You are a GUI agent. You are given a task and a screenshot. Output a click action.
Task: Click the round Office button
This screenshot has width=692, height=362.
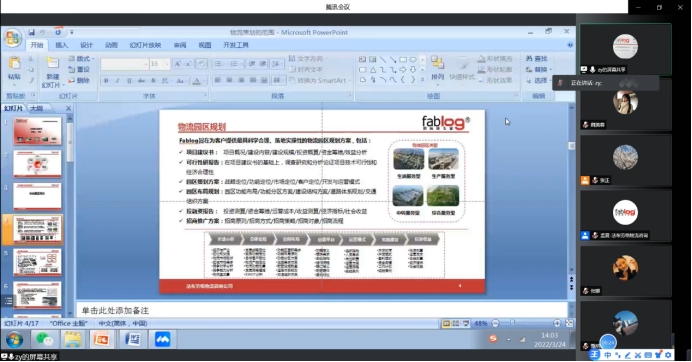(x=12, y=38)
